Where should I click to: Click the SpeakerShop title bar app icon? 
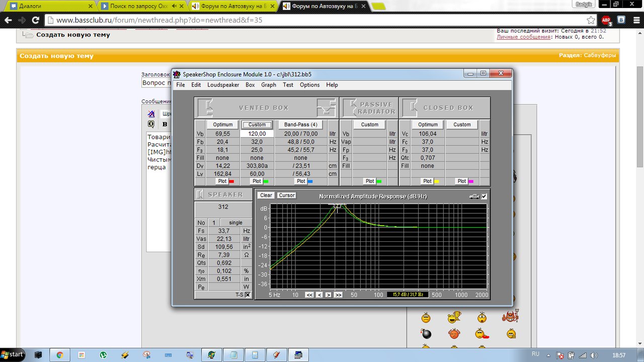(x=177, y=74)
